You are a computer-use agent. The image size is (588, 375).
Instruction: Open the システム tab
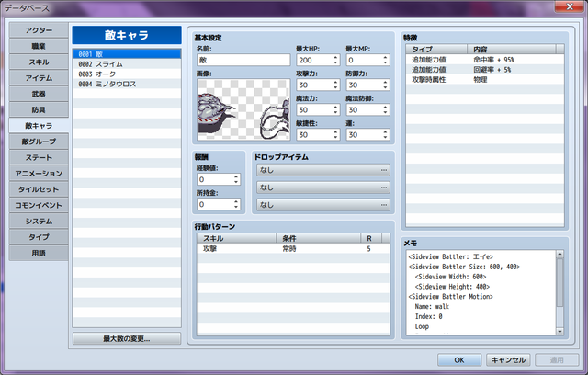point(39,222)
